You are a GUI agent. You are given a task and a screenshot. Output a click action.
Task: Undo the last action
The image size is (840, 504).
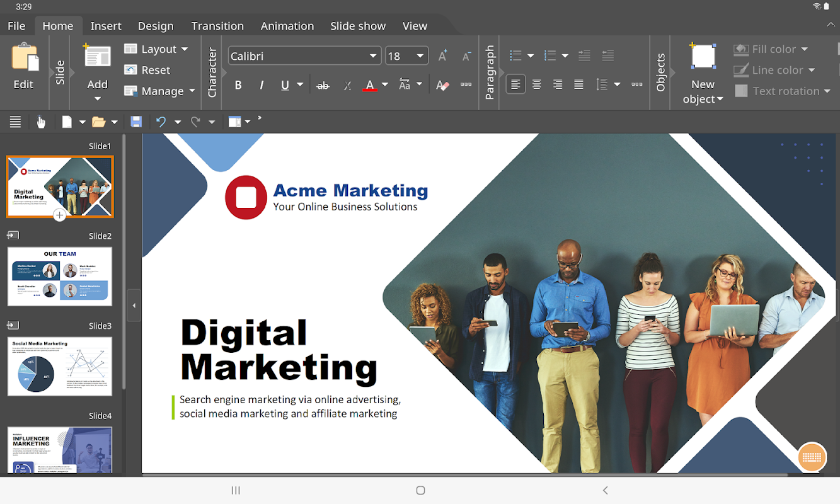point(161,122)
